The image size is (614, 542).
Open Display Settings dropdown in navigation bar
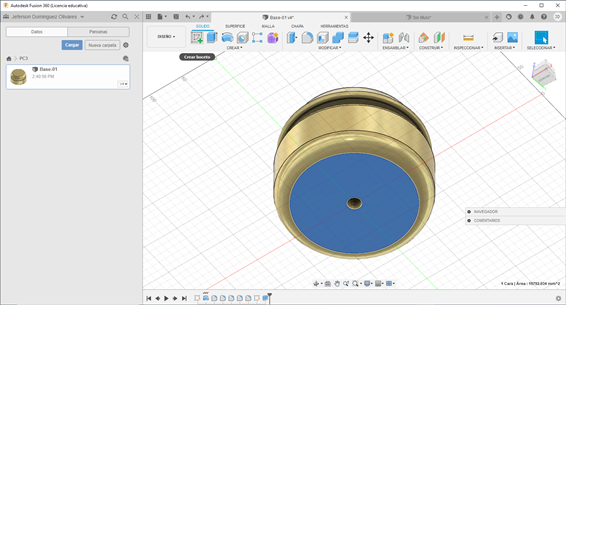(x=368, y=284)
